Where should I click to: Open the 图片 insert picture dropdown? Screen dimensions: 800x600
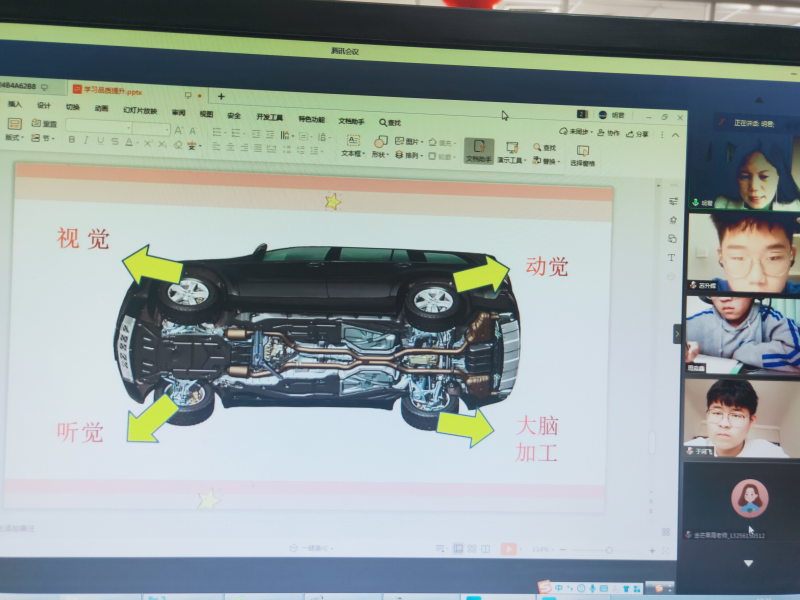click(x=409, y=141)
